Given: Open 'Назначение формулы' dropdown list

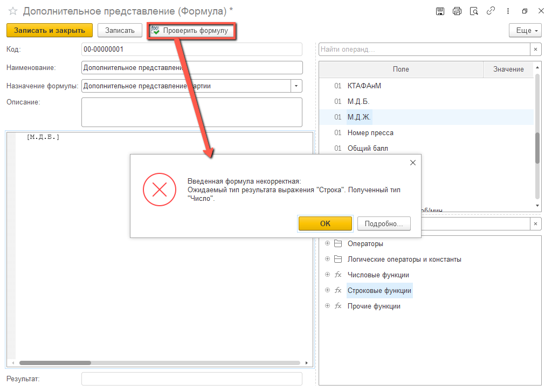Looking at the screenshot, I should [296, 86].
